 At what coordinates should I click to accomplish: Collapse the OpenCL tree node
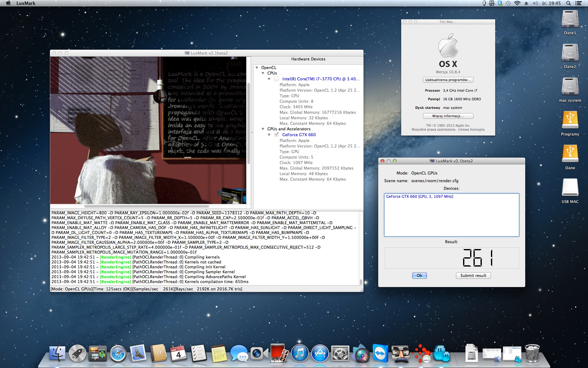[x=257, y=67]
